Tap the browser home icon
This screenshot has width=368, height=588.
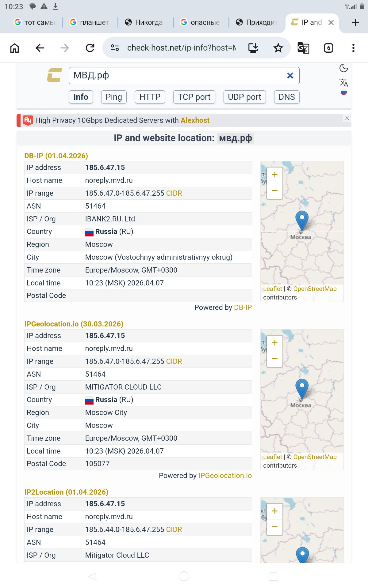pyautogui.click(x=15, y=48)
